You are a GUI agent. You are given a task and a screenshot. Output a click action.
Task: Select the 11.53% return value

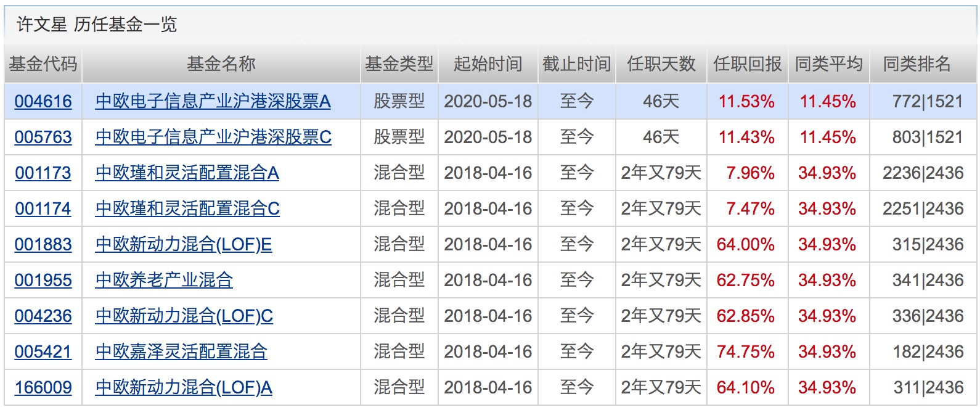point(746,101)
